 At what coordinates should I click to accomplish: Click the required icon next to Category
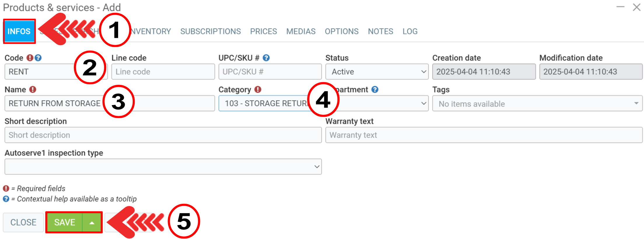(258, 89)
